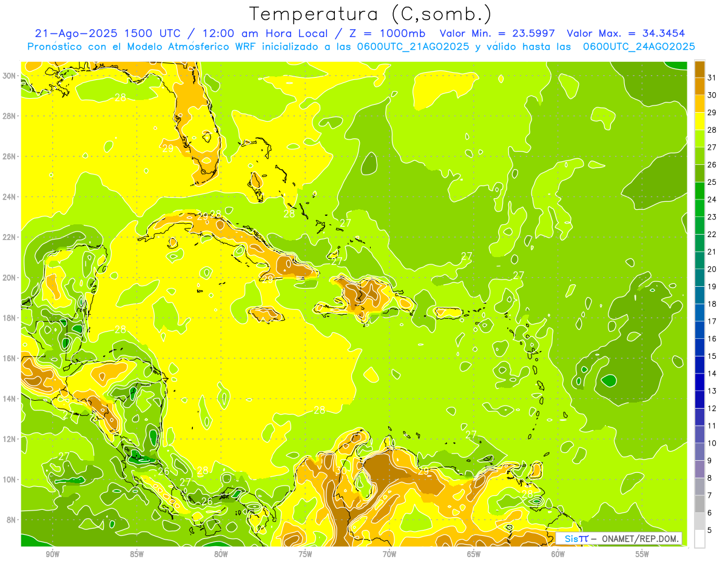
Task: Click the color bar scale label "30"
Action: tap(712, 95)
